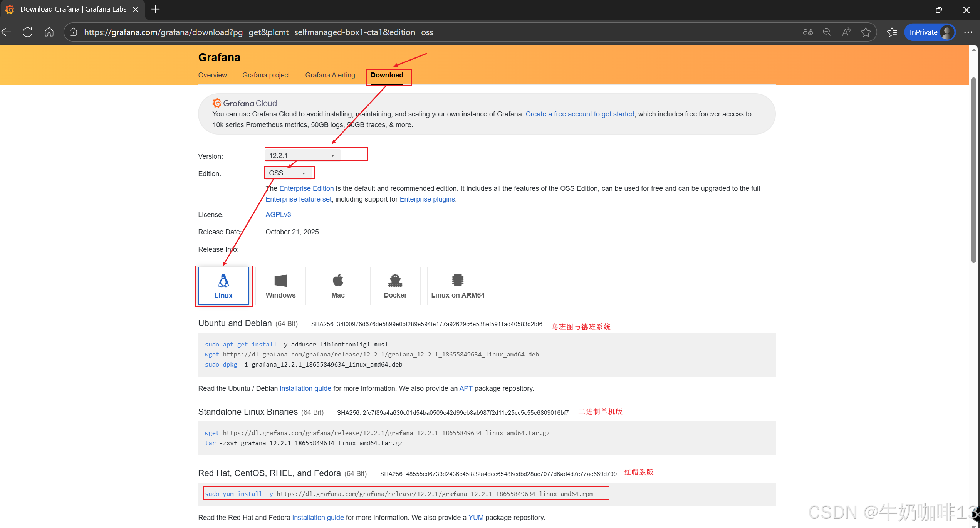Screen dimensions: 980x528
Task: Open a new browser tab
Action: (x=156, y=9)
